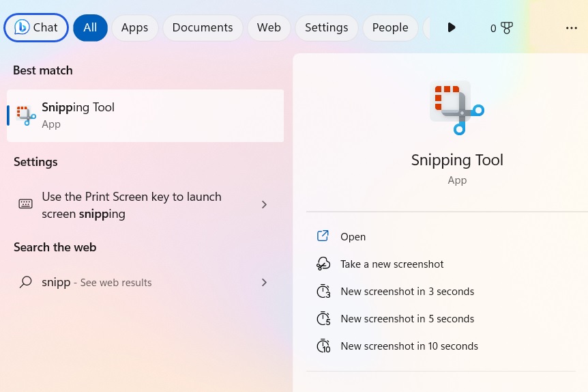Switch to the People filter tab
588x392 pixels.
pyautogui.click(x=390, y=28)
